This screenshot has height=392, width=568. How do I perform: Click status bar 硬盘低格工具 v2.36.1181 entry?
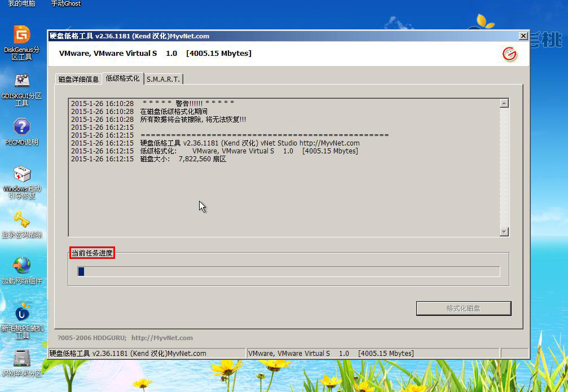pyautogui.click(x=147, y=353)
